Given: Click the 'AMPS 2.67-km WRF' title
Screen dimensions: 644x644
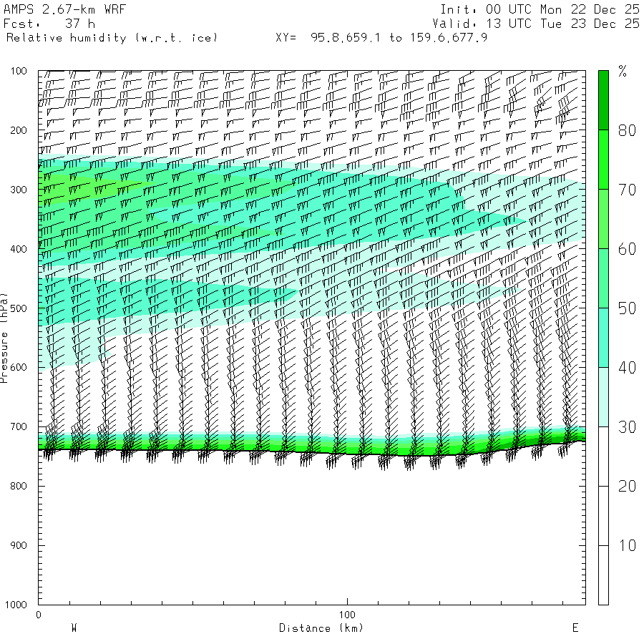Looking at the screenshot, I should coord(64,9).
